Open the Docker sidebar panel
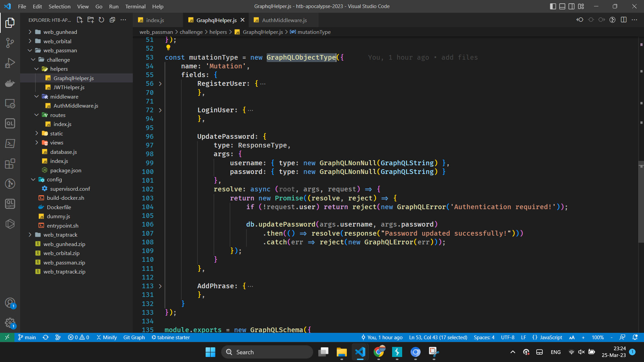 10,83
